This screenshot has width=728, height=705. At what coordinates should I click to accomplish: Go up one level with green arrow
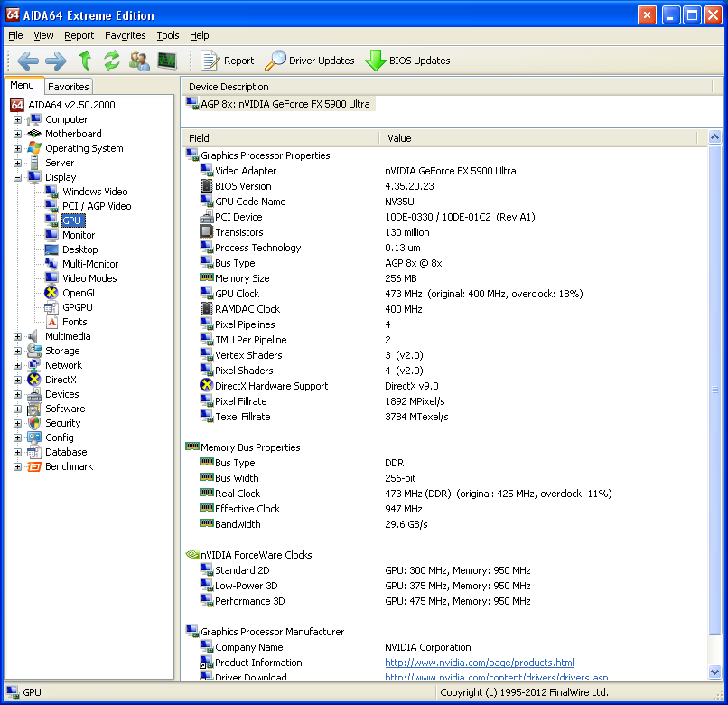85,61
